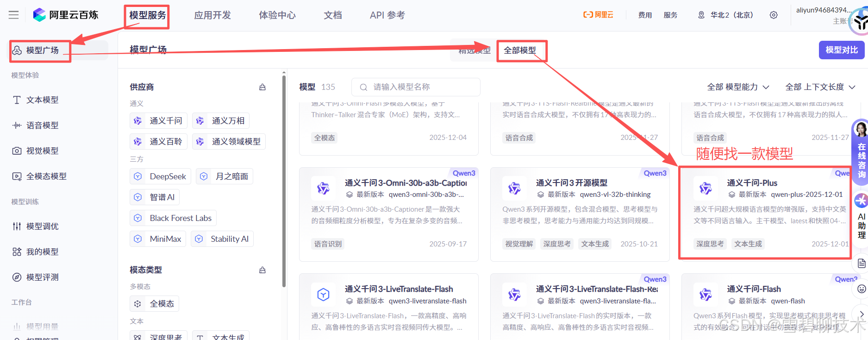Open the 费用 menu

tap(645, 15)
